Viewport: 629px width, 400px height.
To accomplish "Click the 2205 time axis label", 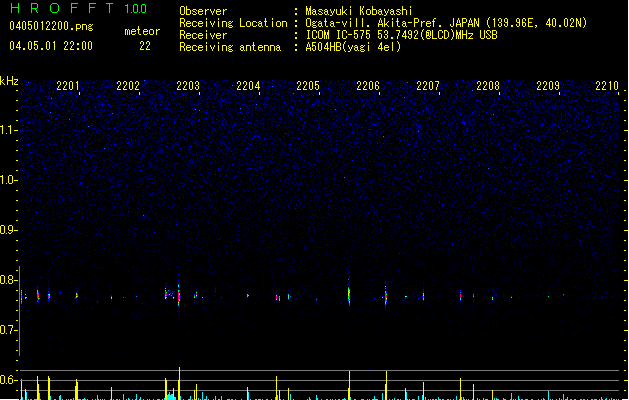I will coord(308,86).
